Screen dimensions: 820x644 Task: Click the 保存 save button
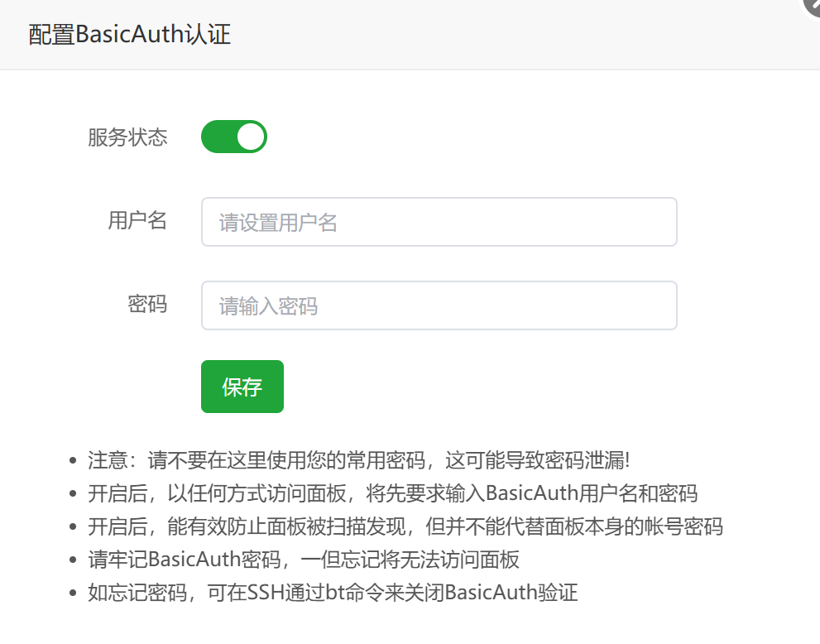point(242,386)
